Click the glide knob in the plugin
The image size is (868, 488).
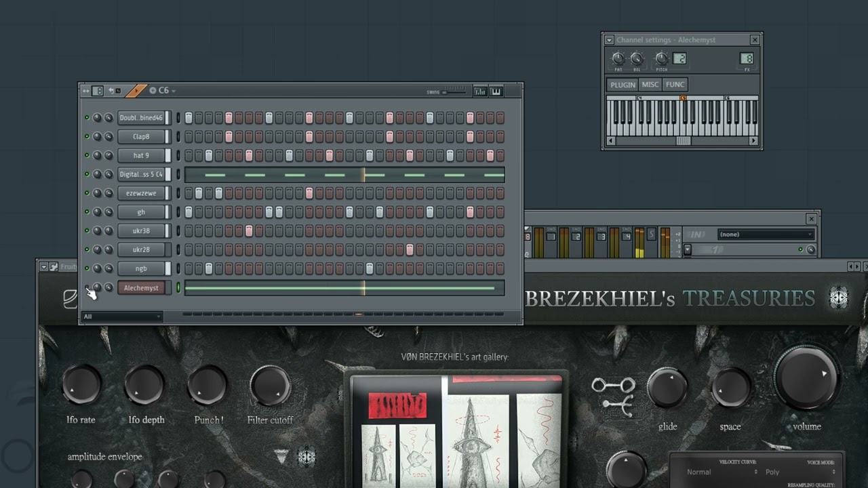pos(667,388)
